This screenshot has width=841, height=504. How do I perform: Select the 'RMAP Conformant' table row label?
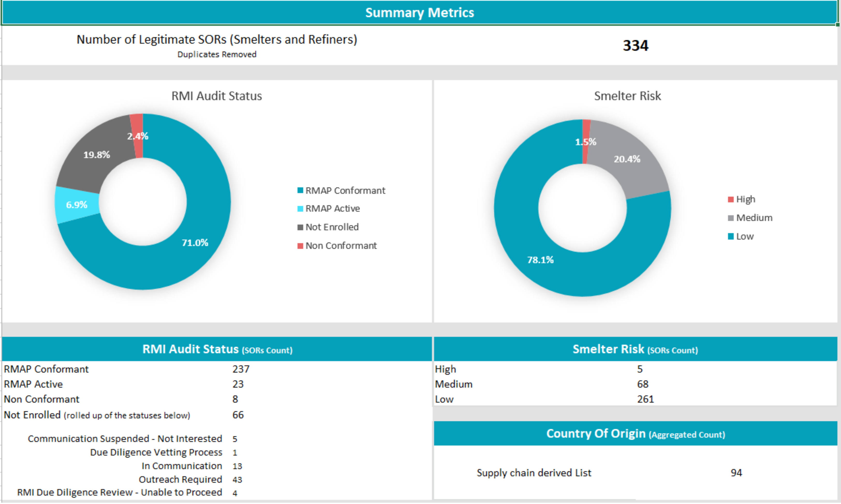[x=46, y=369]
